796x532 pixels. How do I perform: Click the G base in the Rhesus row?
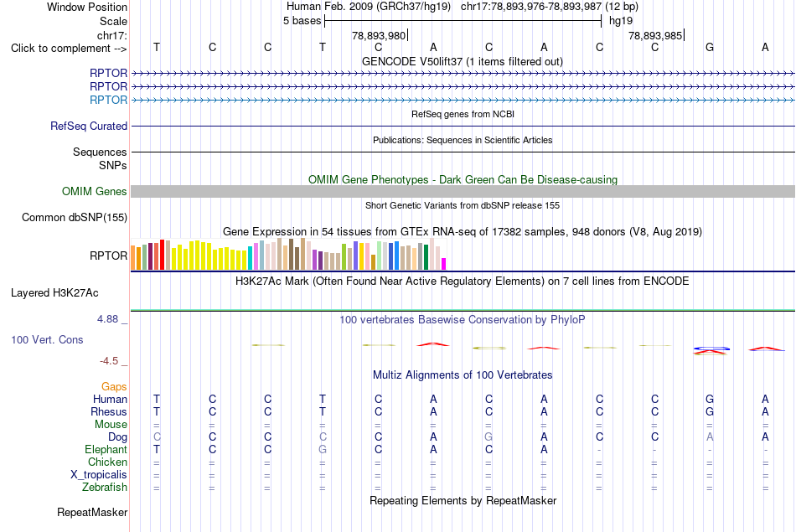coord(710,411)
